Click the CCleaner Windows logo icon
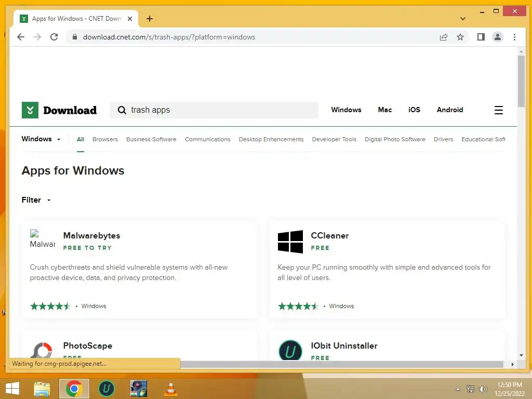Image resolution: width=532 pixels, height=399 pixels. (290, 242)
